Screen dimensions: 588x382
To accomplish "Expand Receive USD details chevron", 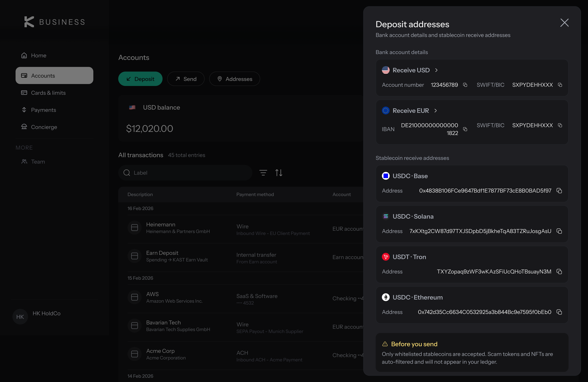I will 436,70.
